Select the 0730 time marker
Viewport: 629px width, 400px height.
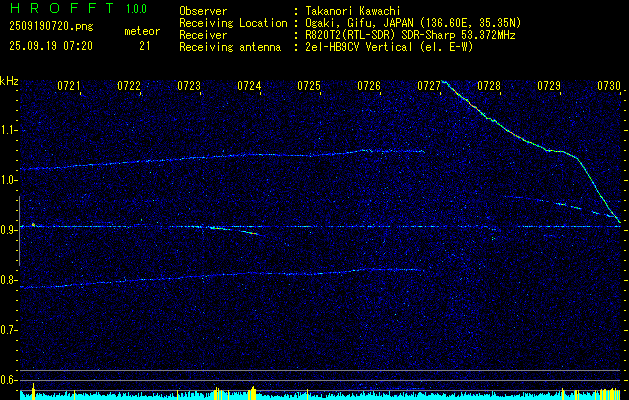click(609, 87)
